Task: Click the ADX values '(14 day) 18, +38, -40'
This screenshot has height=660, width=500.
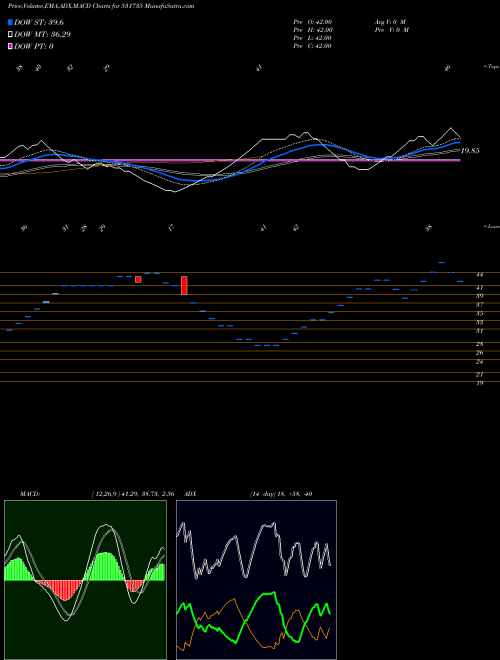Action: point(281,494)
